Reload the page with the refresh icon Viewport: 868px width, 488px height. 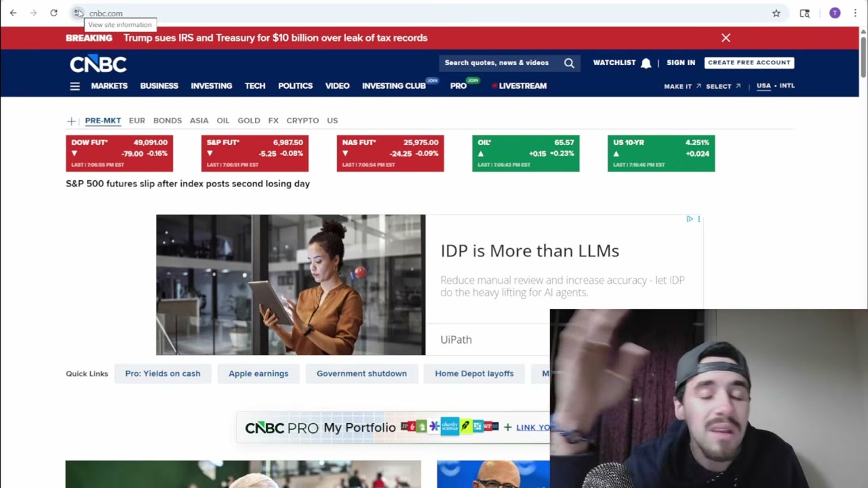(54, 13)
